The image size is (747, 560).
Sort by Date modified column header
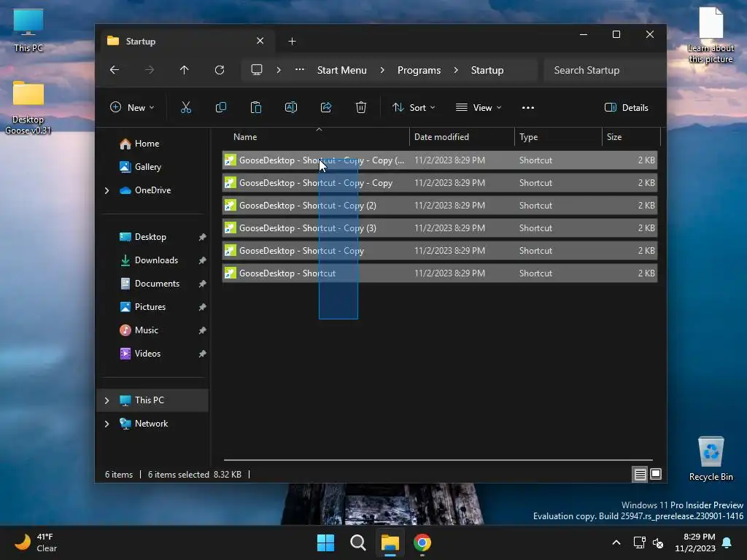[x=462, y=137]
